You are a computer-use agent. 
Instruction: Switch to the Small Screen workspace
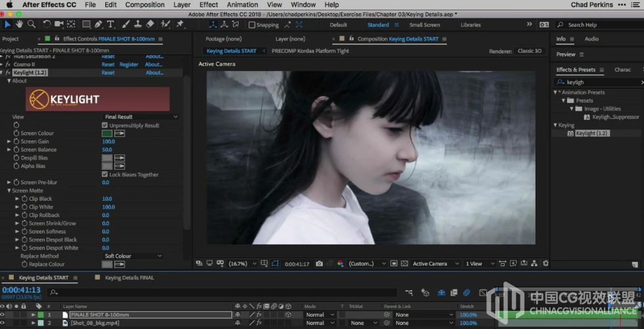click(425, 25)
